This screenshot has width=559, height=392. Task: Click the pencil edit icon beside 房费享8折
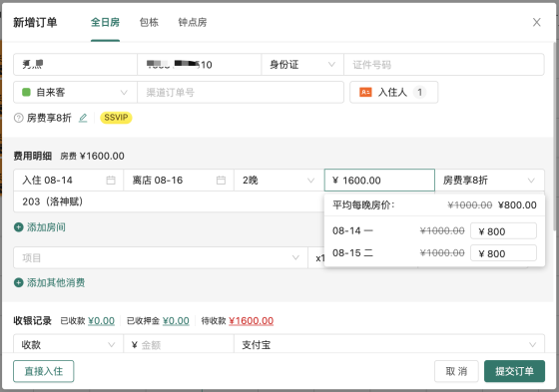pyautogui.click(x=83, y=118)
